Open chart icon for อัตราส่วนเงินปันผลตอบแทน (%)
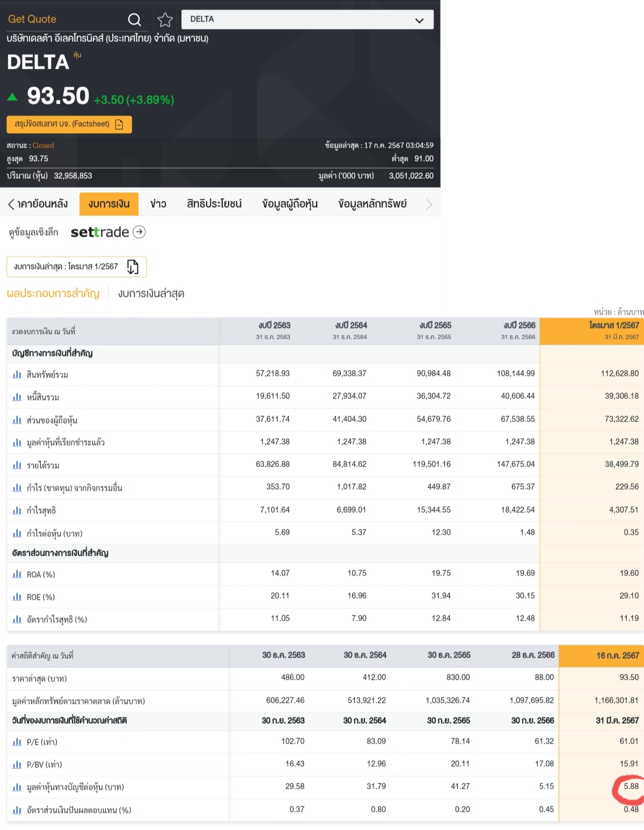Viewport: 644px width, 830px height. (17, 810)
